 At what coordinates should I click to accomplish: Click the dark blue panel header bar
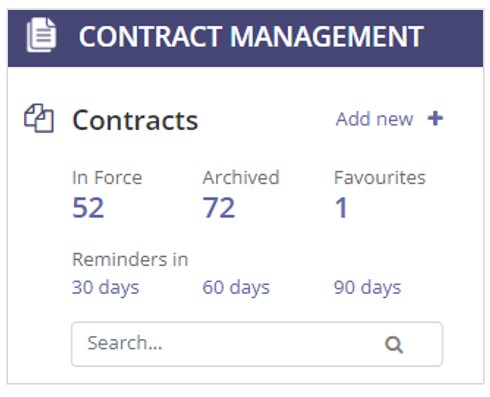(245, 38)
